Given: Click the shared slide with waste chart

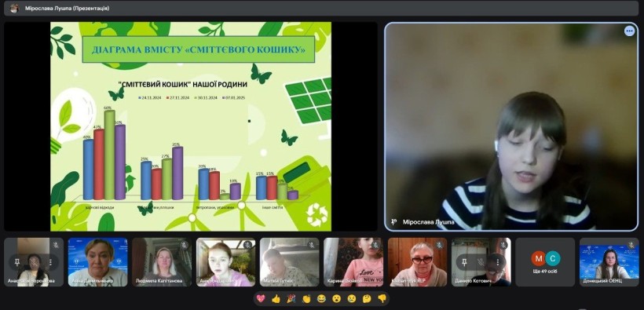Looking at the screenshot, I should click(191, 126).
